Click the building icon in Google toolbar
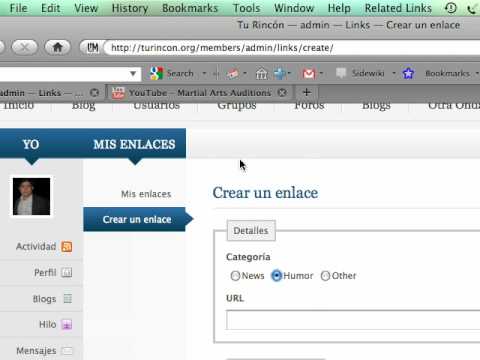The height and width of the screenshot is (360, 480). point(261,73)
